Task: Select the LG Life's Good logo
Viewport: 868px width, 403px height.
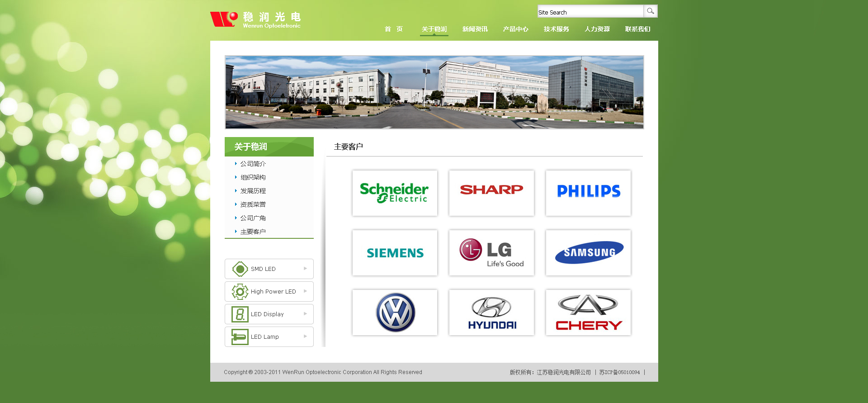Action: [x=491, y=253]
